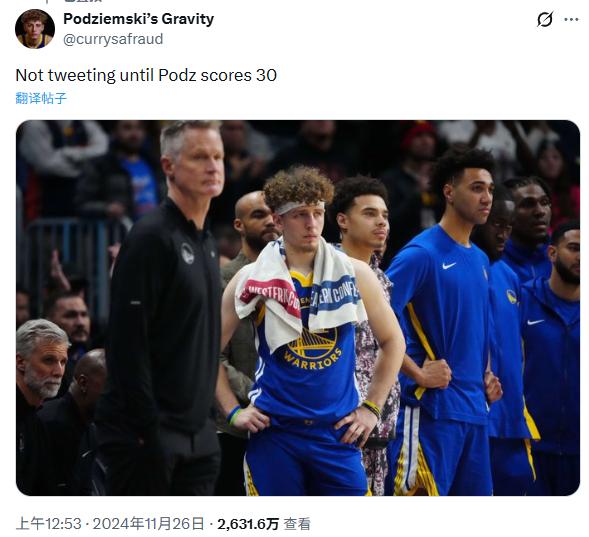Open the 2,631.6万 view count
Image resolution: width=589 pixels, height=537 pixels.
pyautogui.click(x=248, y=524)
